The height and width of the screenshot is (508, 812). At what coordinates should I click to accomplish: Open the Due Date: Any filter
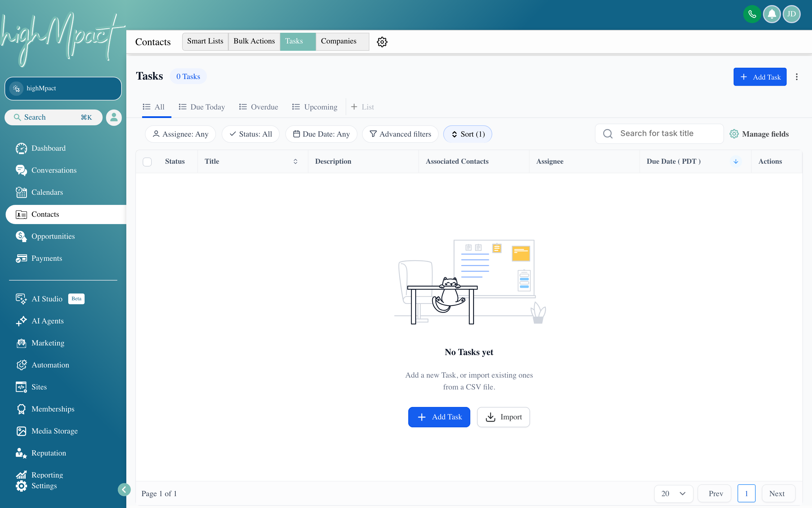point(321,134)
